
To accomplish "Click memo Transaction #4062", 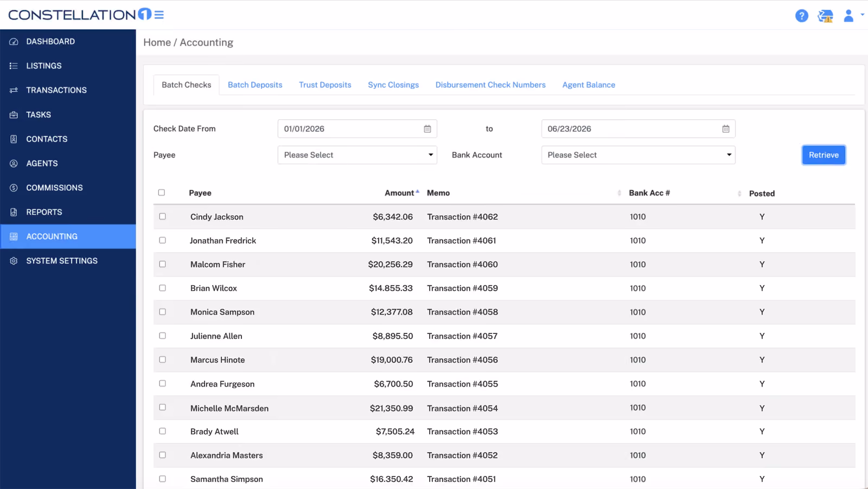I will coord(462,217).
